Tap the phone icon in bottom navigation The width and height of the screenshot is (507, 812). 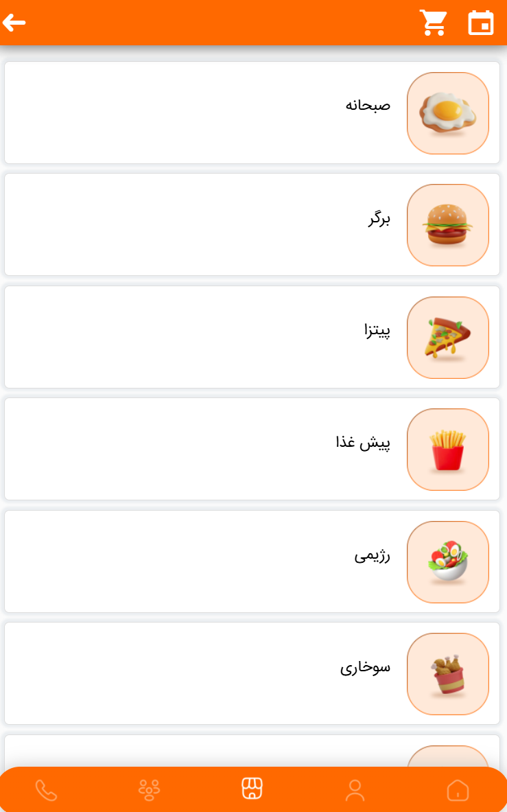[46, 790]
